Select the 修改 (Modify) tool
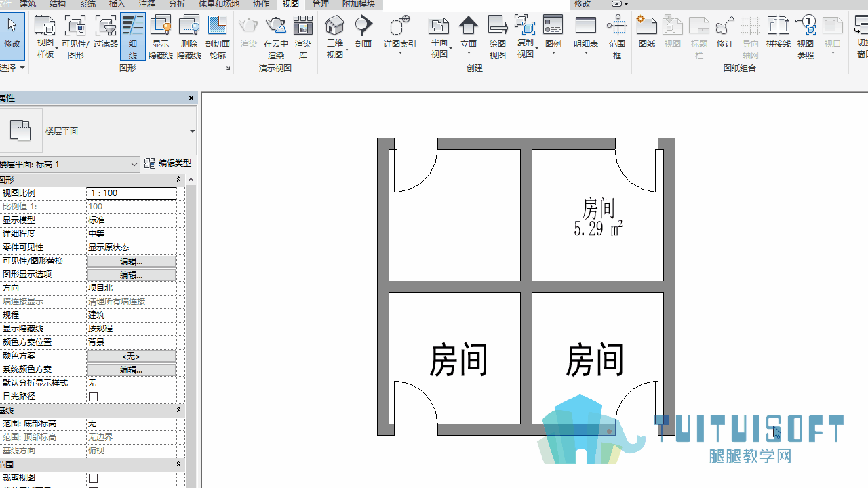The width and height of the screenshot is (868, 488). coord(12,36)
